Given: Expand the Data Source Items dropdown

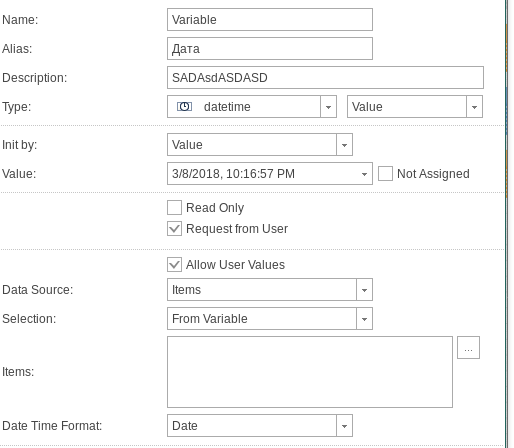Looking at the screenshot, I should pyautogui.click(x=364, y=290).
